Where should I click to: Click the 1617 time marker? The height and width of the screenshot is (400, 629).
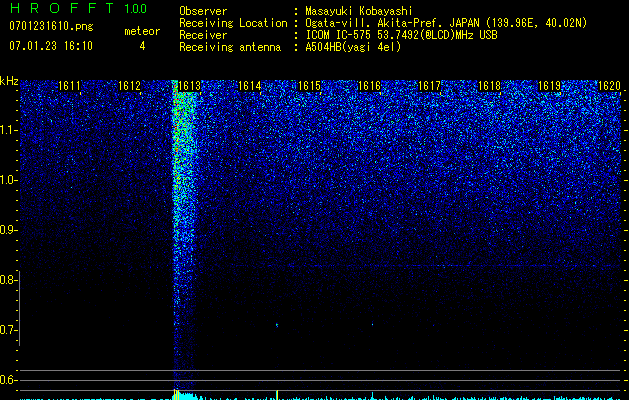[430, 86]
